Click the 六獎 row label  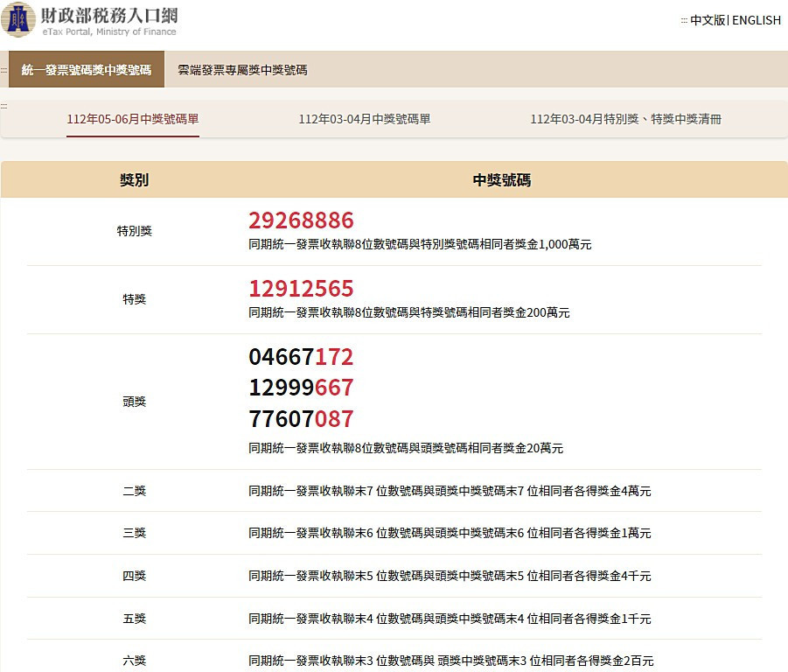[x=134, y=661]
